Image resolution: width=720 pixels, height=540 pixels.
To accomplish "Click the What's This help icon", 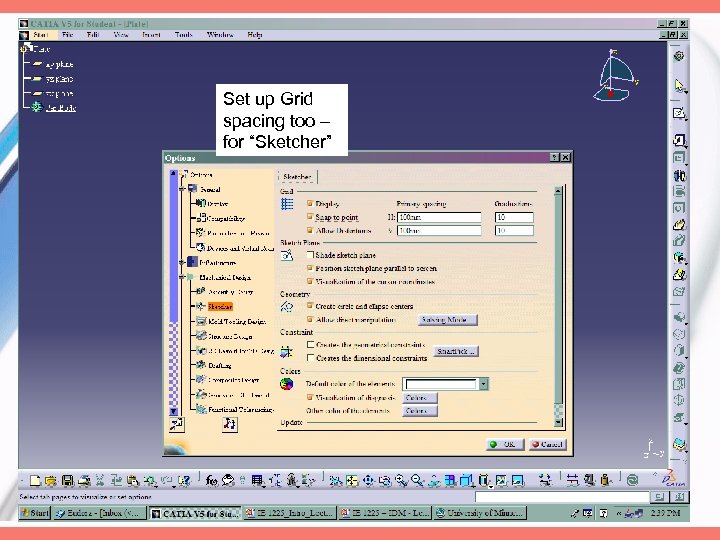I will pyautogui.click(x=184, y=480).
